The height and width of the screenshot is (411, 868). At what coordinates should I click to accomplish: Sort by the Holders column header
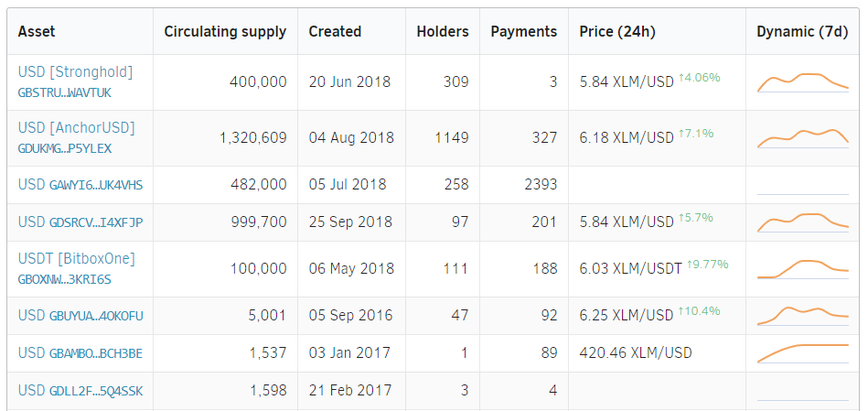tap(443, 31)
